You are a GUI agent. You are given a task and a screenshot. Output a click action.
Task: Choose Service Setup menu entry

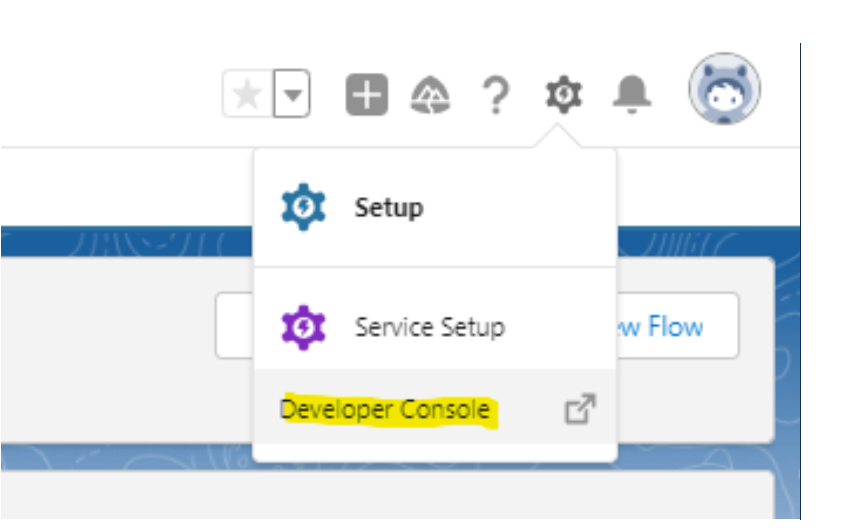(x=429, y=327)
